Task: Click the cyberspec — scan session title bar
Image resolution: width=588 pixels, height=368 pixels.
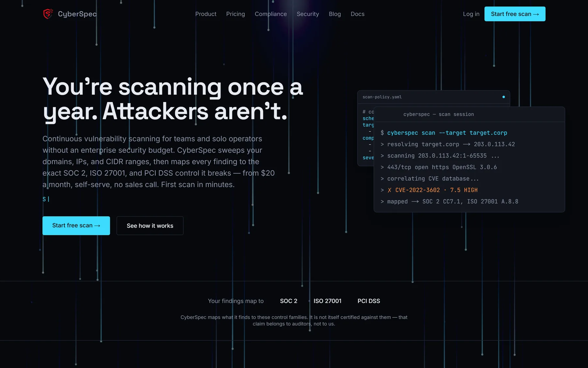Action: (469, 114)
